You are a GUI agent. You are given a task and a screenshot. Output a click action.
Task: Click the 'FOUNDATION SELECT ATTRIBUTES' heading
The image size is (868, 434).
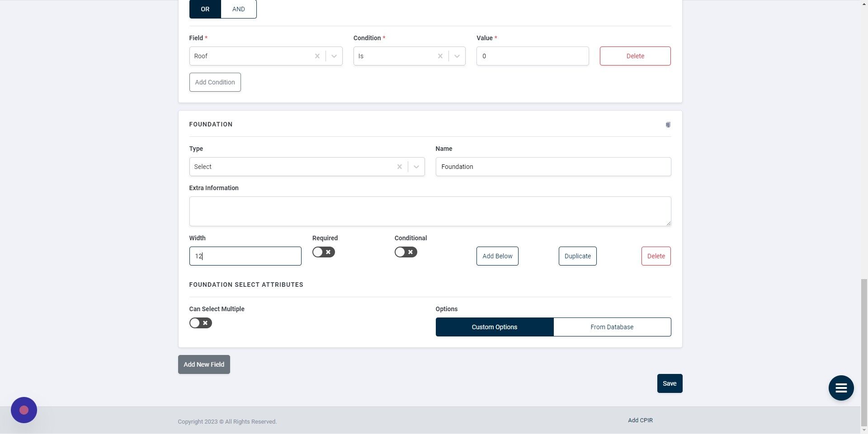[246, 285]
